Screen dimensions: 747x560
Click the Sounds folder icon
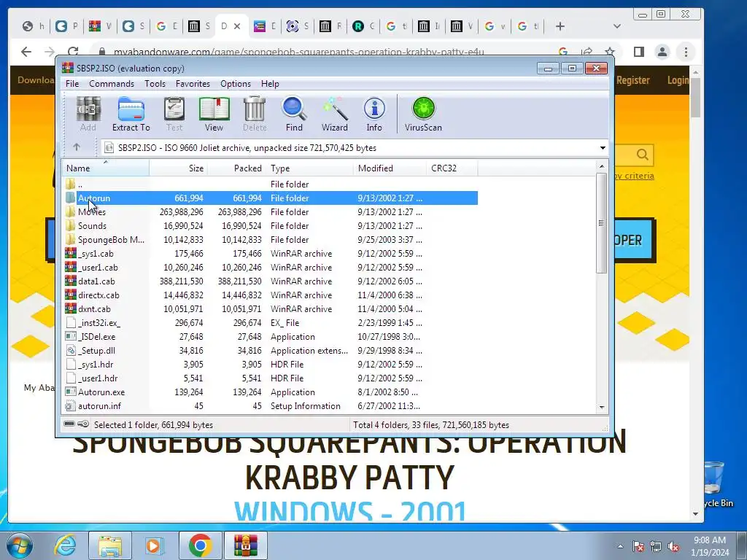pos(71,225)
